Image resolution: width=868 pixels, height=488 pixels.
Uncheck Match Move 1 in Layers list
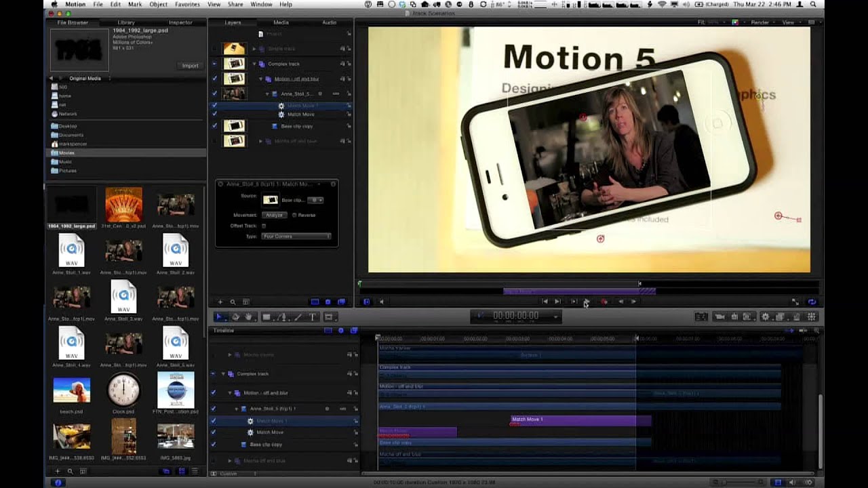pyautogui.click(x=214, y=106)
